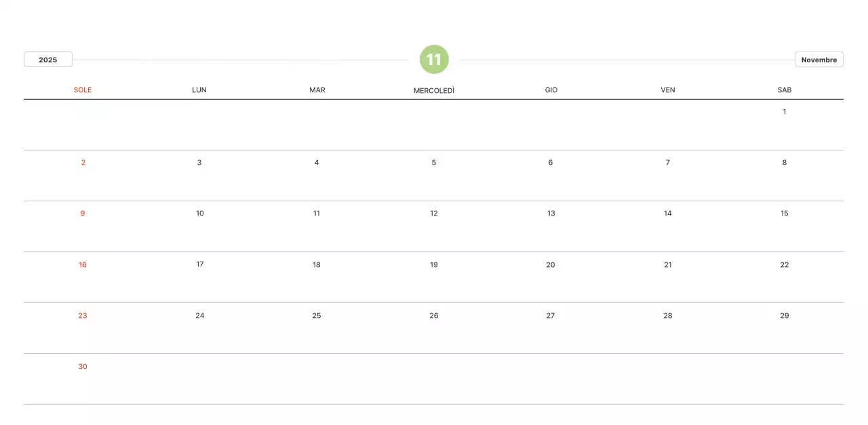Click the LUN column header
Image resolution: width=868 pixels, height=425 pixels.
[199, 90]
